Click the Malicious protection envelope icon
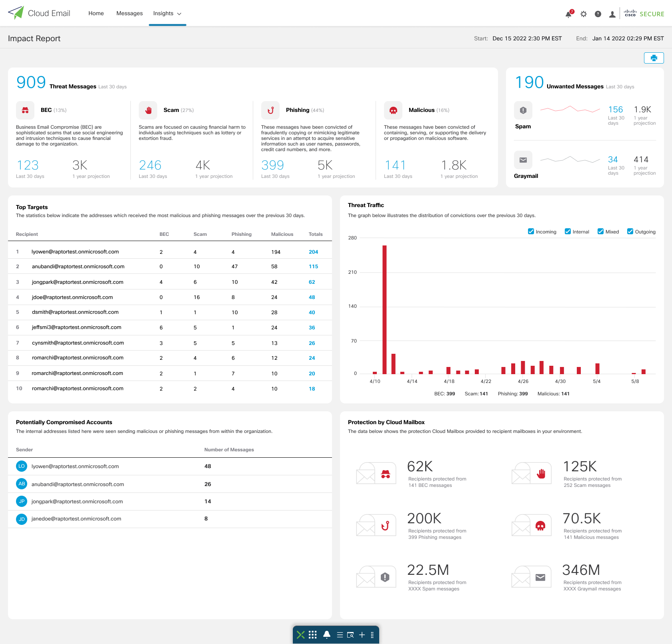672x644 pixels. click(531, 525)
